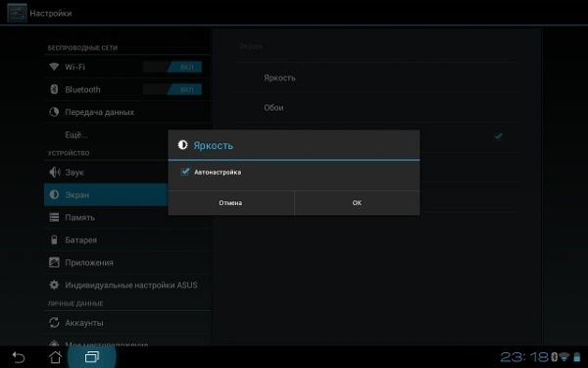Confirm brightness dialog with OK

[x=357, y=203]
